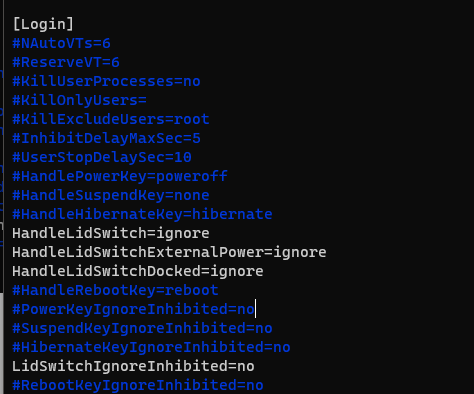Click the #ReserveVT=6 commented line
474x394 pixels.
pyautogui.click(x=66, y=62)
